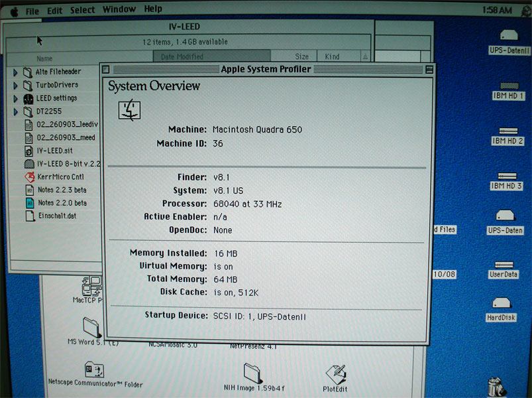Select the 02_260903_leediv document icon

click(x=29, y=125)
